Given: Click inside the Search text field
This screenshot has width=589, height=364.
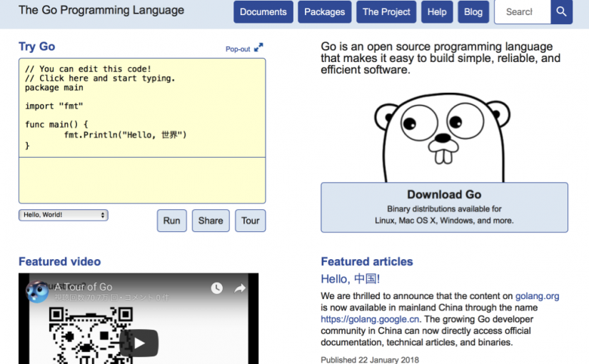Looking at the screenshot, I should (x=520, y=12).
